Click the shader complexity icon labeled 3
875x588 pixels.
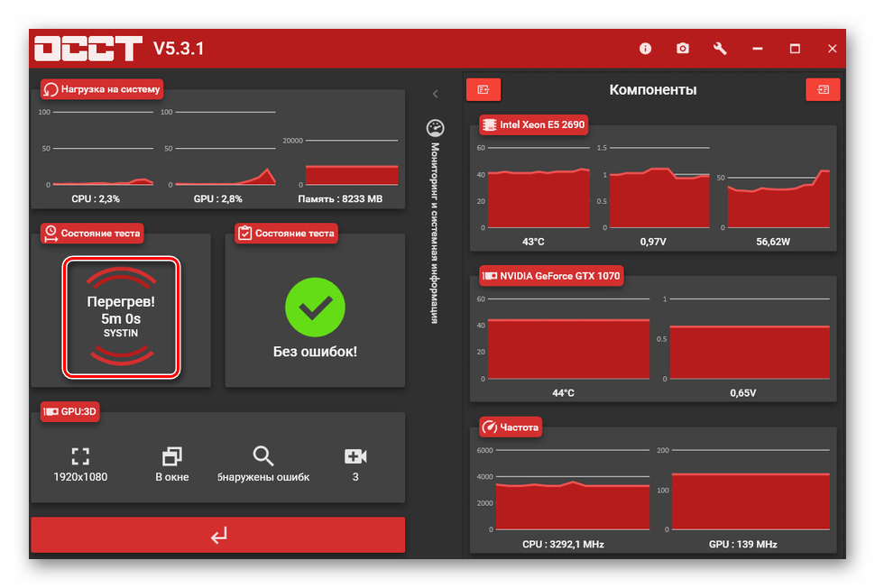[x=355, y=456]
